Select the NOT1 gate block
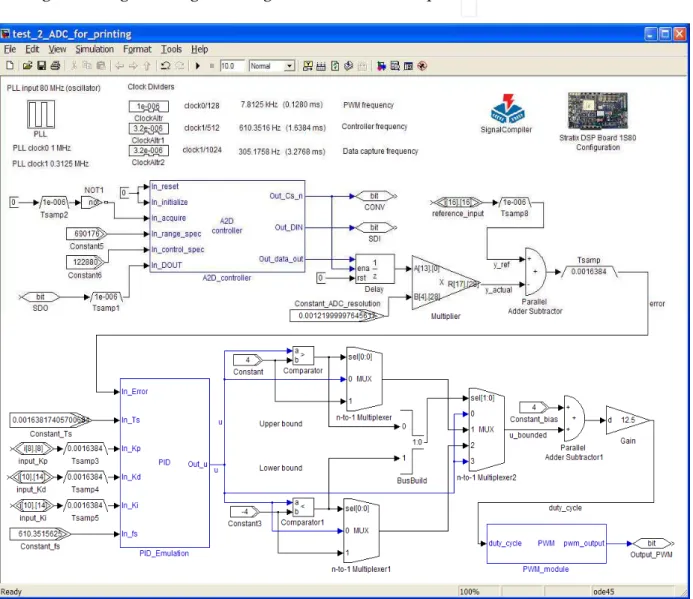This screenshot has width=693, height=599. 92,202
